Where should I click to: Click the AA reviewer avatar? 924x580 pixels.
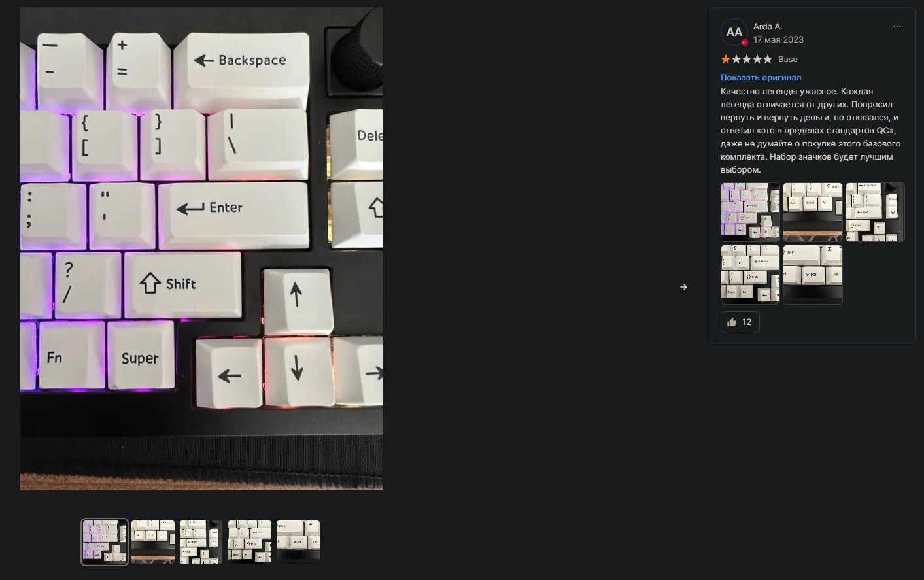point(734,32)
